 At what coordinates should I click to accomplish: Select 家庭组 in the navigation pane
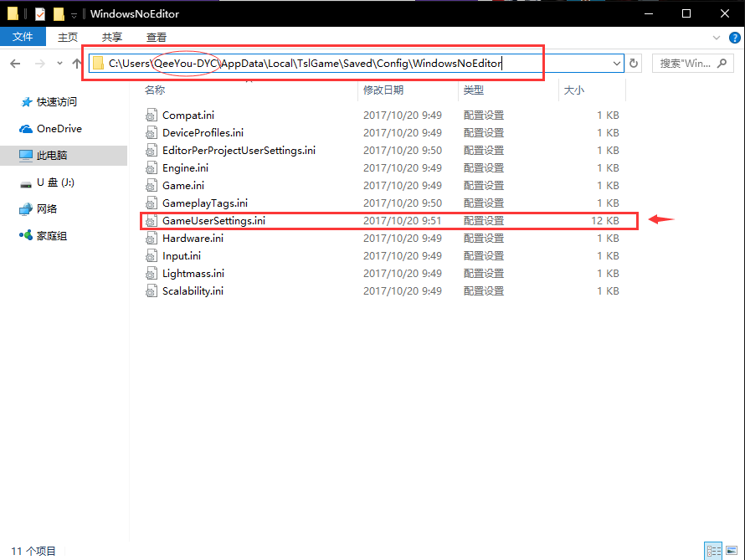point(44,235)
